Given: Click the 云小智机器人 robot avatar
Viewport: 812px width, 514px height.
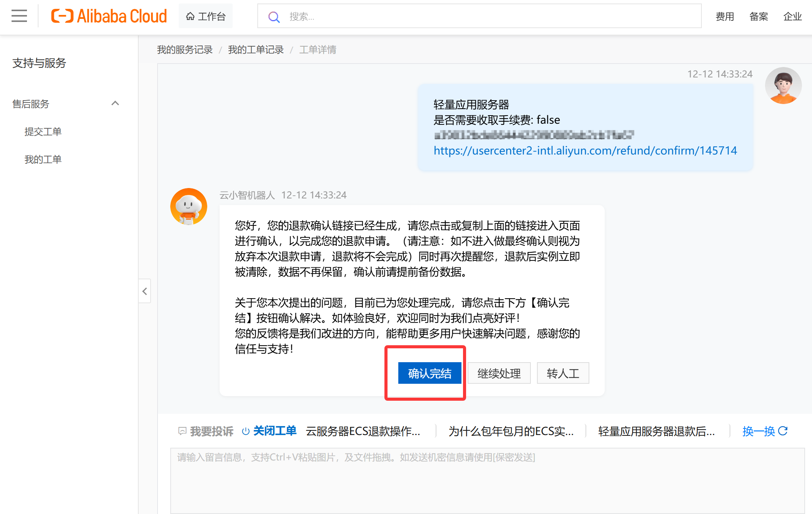Looking at the screenshot, I should point(188,207).
